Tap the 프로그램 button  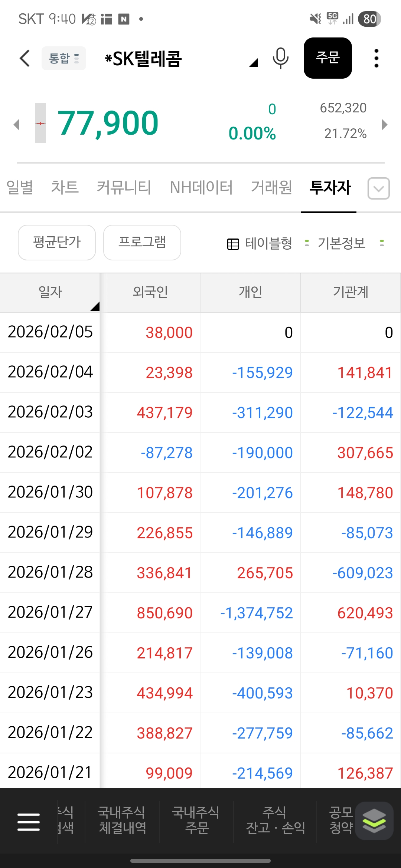[x=142, y=243]
